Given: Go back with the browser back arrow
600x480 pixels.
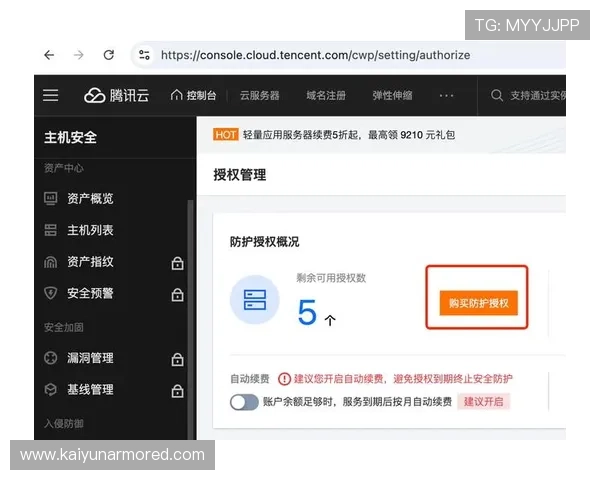Looking at the screenshot, I should pos(49,55).
